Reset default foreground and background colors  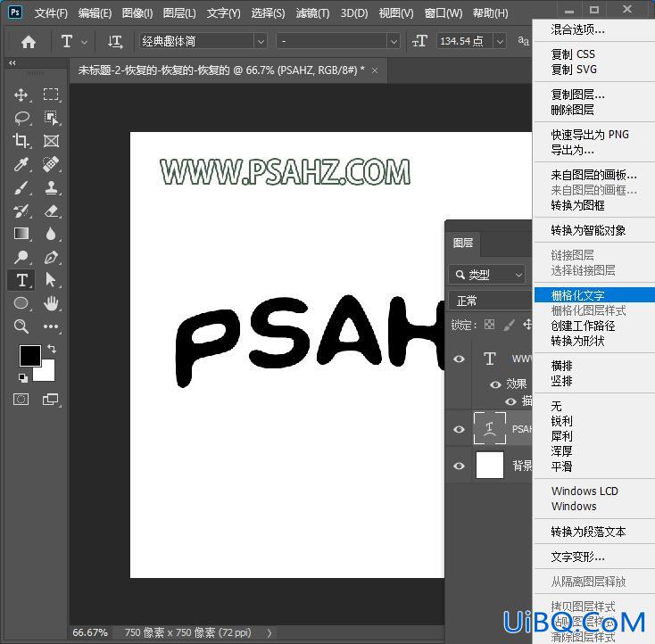[x=23, y=378]
